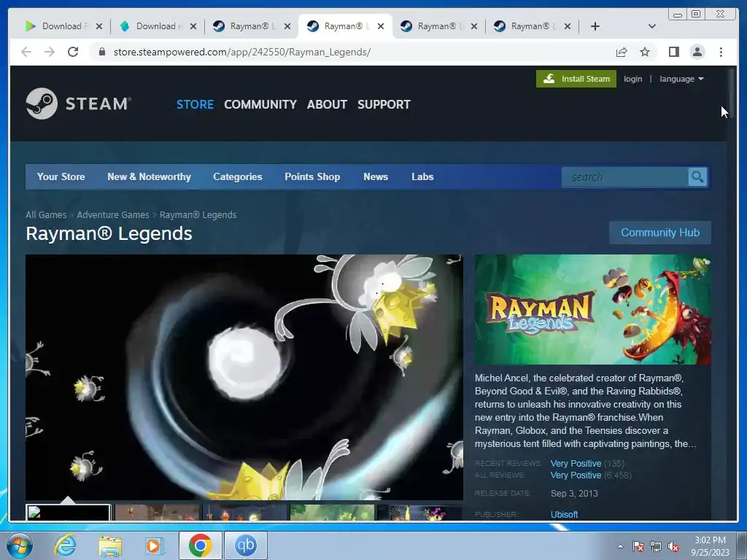Open the Chrome three-dot menu
747x560 pixels.
pos(721,52)
